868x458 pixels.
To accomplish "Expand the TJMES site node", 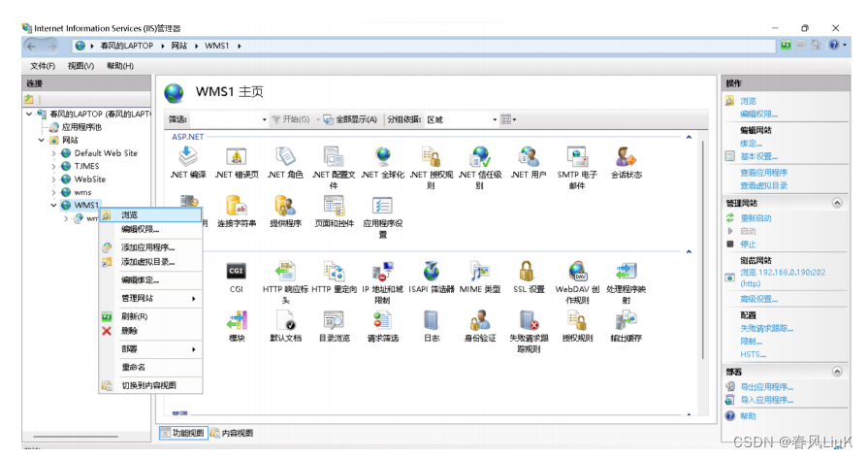I will click(x=53, y=166).
